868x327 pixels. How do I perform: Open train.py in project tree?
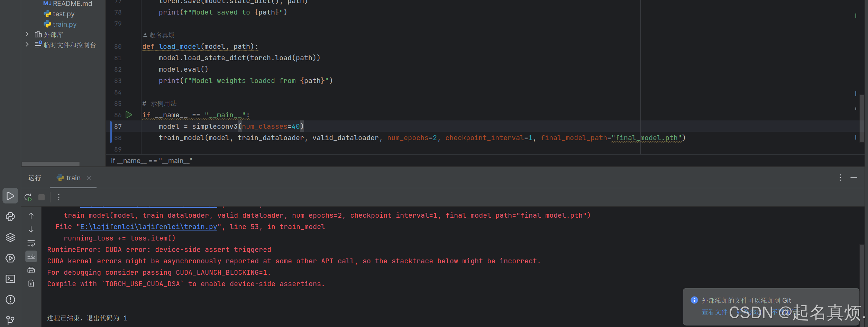click(x=60, y=24)
